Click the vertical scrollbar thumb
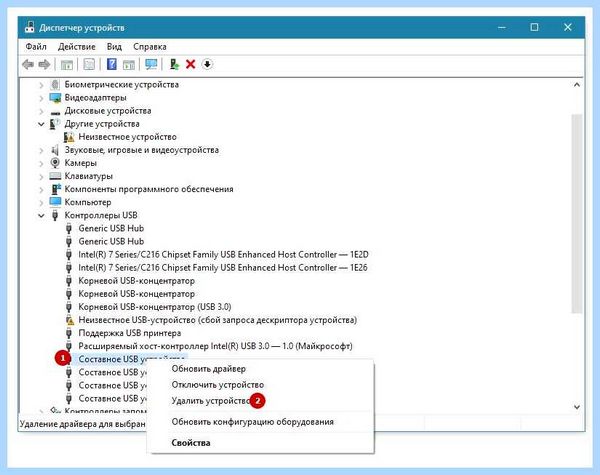This screenshot has width=600, height=475. [576, 213]
